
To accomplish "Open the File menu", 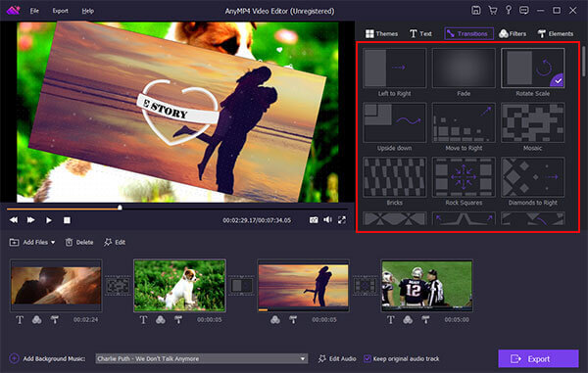I will 34,11.
